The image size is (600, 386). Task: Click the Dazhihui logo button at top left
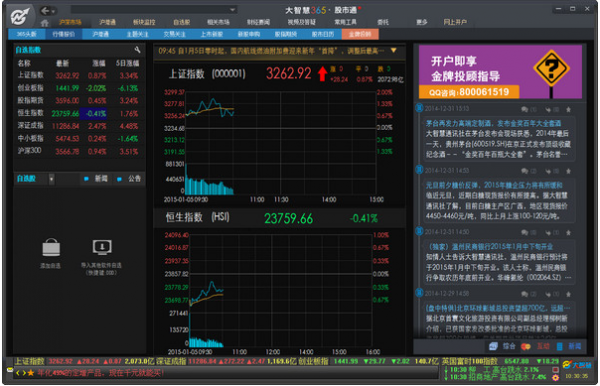click(x=21, y=16)
